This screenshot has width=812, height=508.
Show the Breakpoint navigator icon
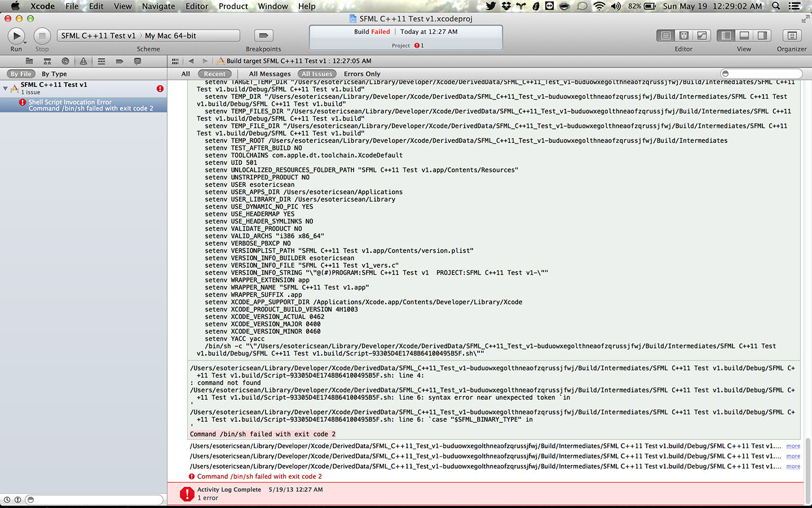(x=120, y=61)
